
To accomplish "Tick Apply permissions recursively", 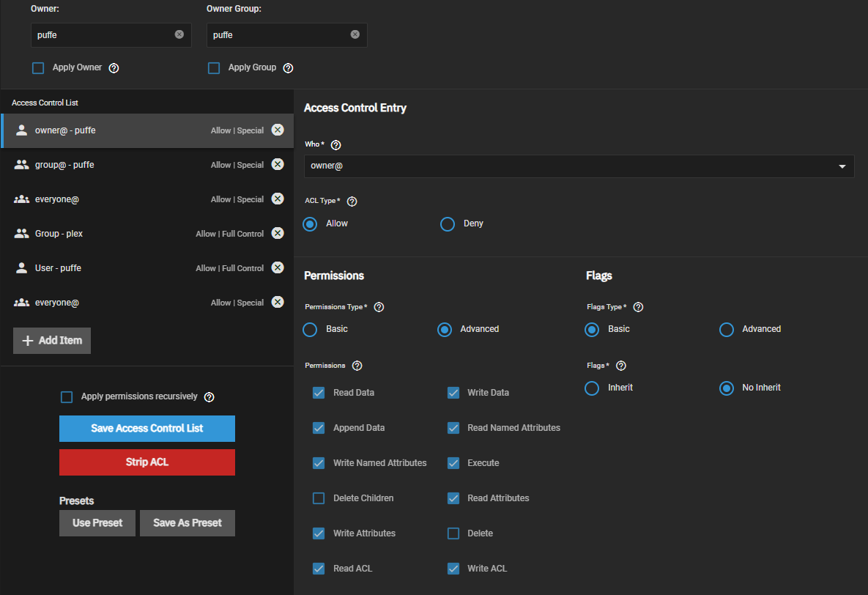I will coord(67,397).
